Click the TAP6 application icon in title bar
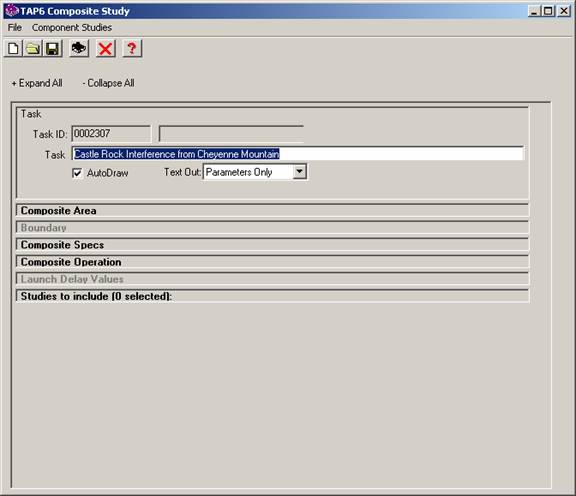This screenshot has width=576, height=496. [x=11, y=11]
